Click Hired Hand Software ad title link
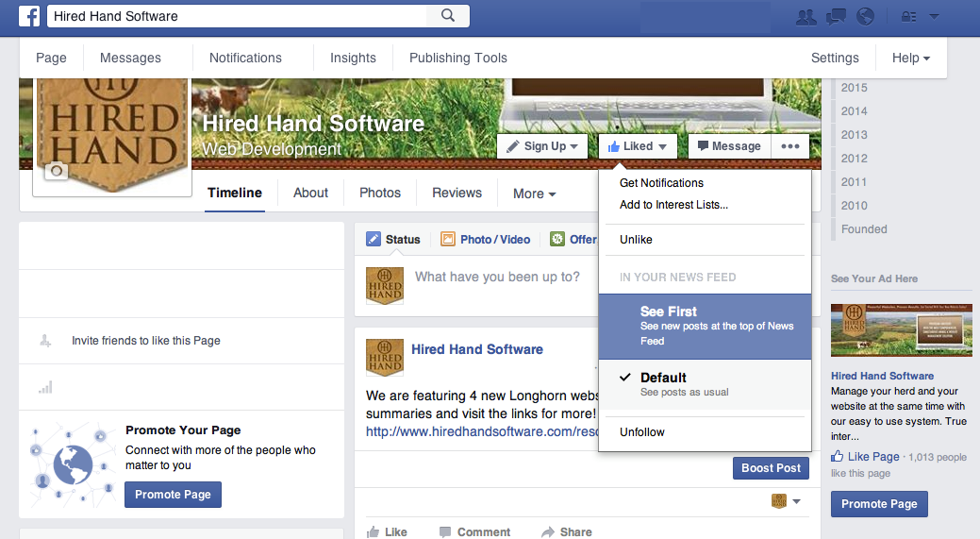Viewport: 980px width, 539px height. coord(882,376)
